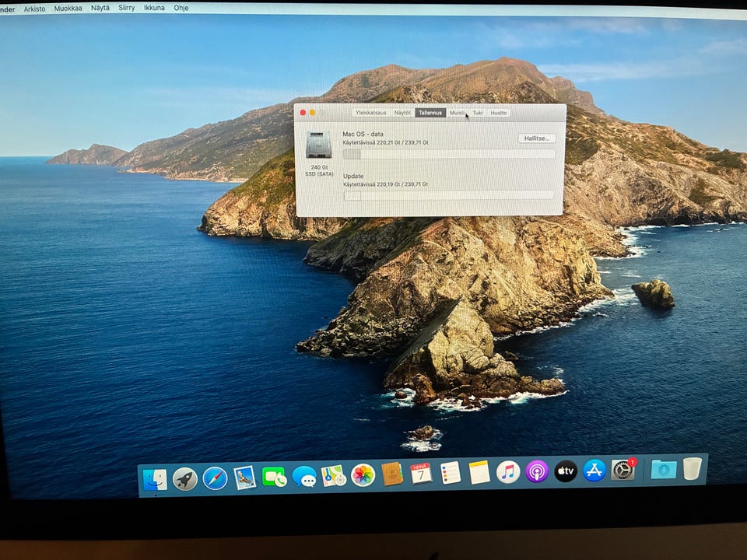
Task: Select the Näytöt tab
Action: point(402,113)
